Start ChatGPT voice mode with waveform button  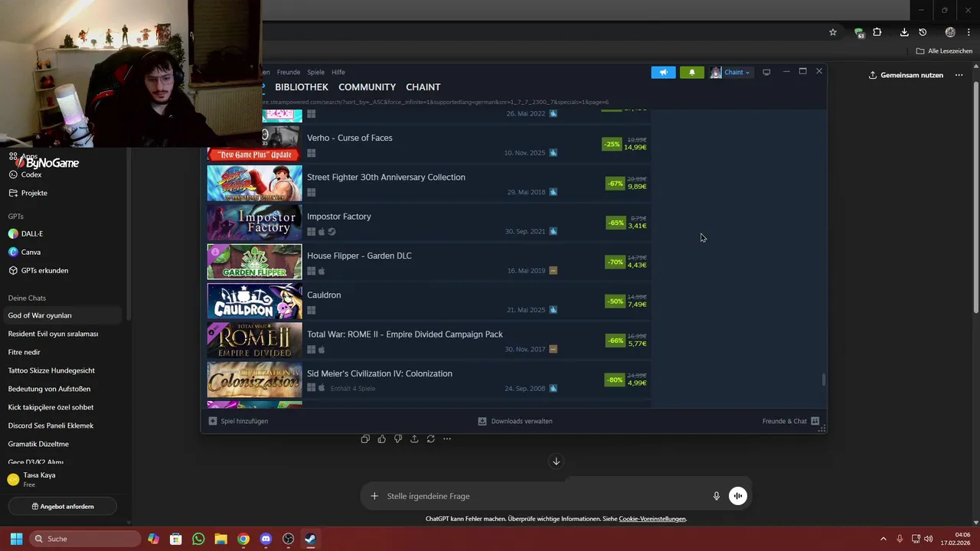point(737,496)
